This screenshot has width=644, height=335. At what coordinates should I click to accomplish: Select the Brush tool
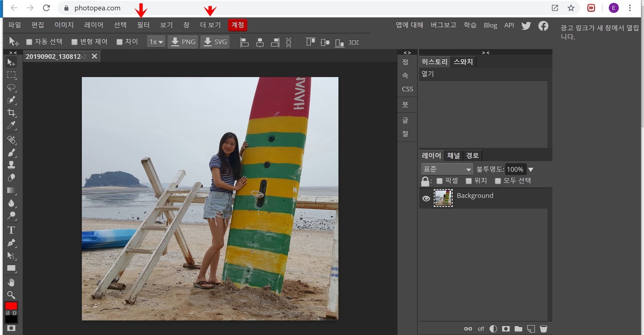[11, 152]
